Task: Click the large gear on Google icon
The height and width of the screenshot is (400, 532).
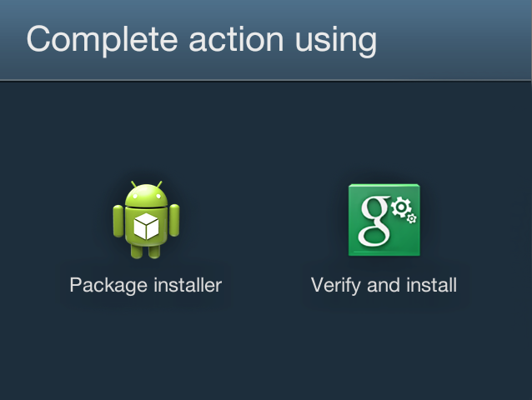Action: click(x=401, y=207)
